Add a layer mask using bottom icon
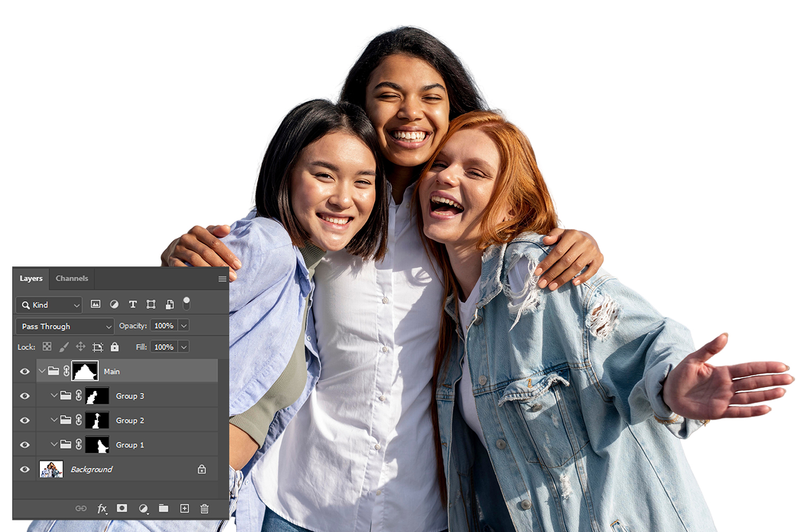798x532 pixels. [x=122, y=509]
